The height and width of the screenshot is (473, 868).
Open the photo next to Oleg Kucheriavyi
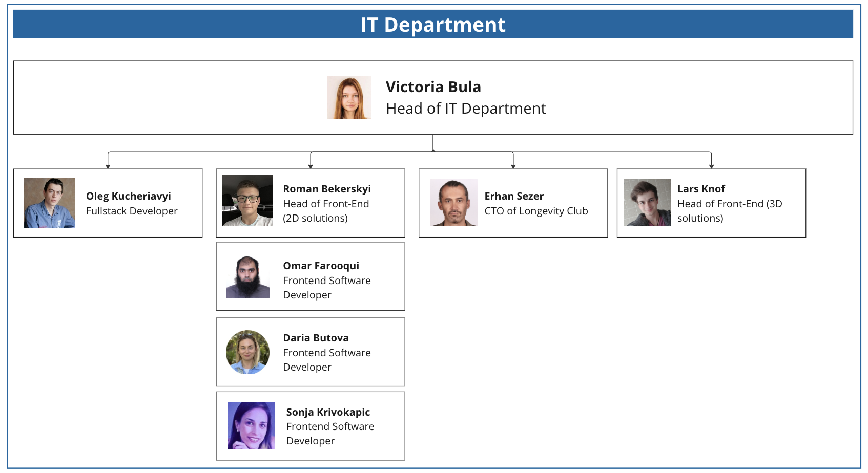(49, 203)
